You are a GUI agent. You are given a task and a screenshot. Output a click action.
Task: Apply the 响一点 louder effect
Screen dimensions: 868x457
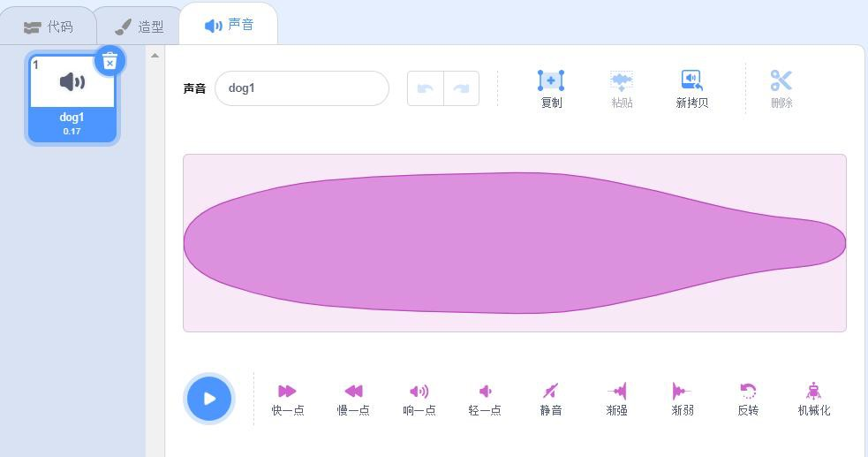tap(419, 399)
